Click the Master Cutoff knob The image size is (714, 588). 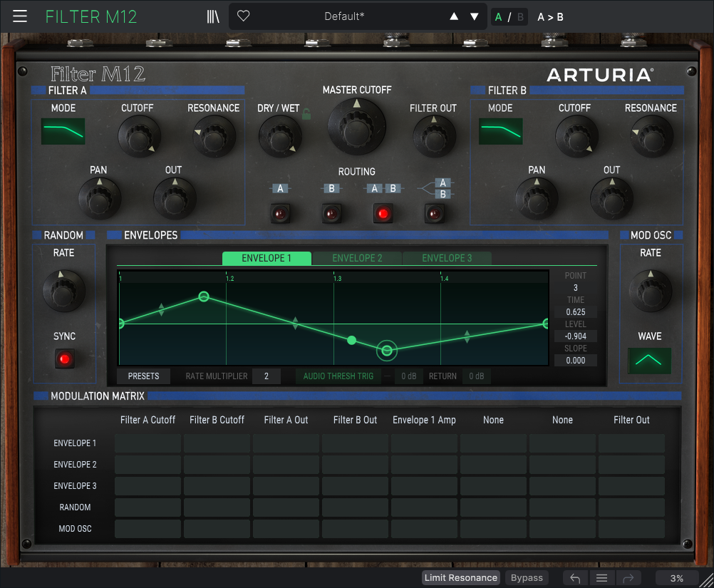point(356,126)
